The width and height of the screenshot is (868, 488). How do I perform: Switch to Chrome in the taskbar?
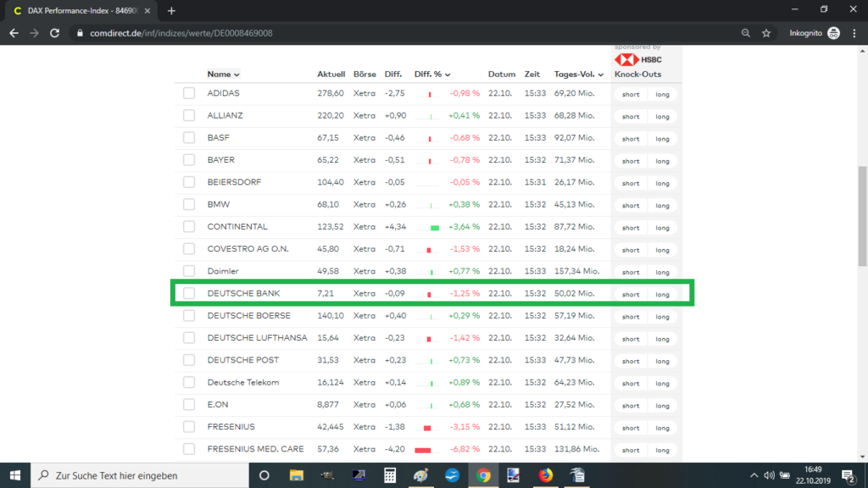pos(483,475)
